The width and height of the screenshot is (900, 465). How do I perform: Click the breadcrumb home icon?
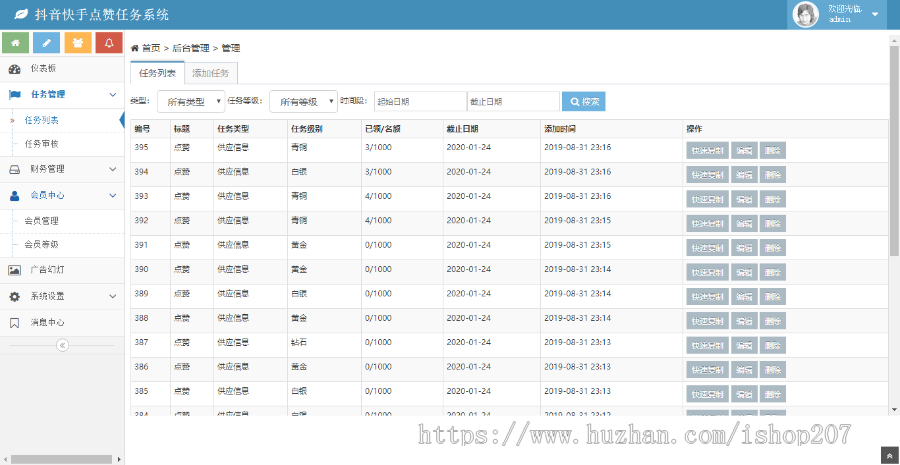[x=135, y=48]
